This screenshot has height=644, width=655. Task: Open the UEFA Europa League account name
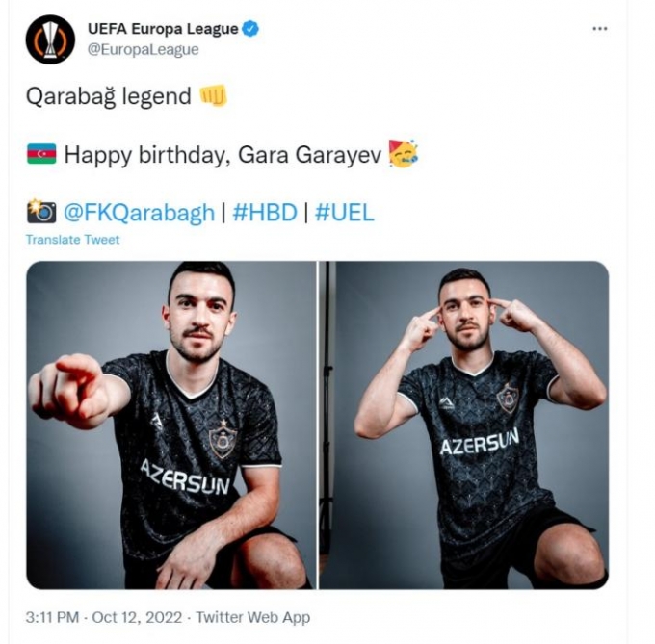163,29
